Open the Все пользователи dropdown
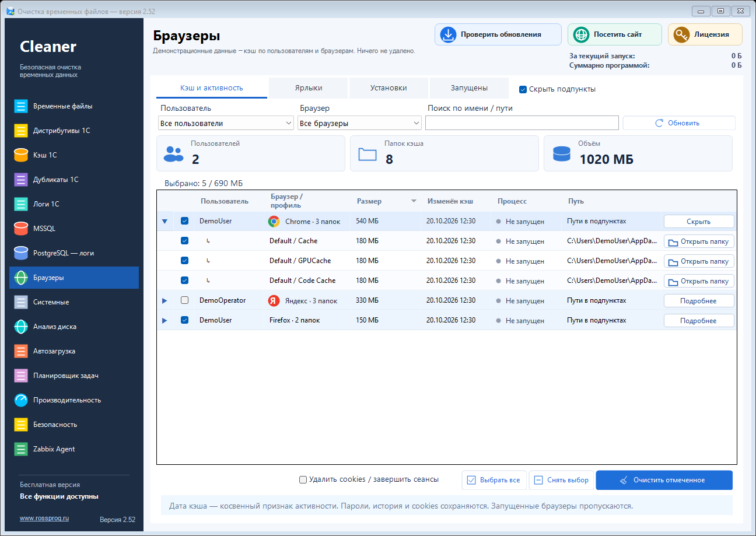756x536 pixels. (x=226, y=123)
